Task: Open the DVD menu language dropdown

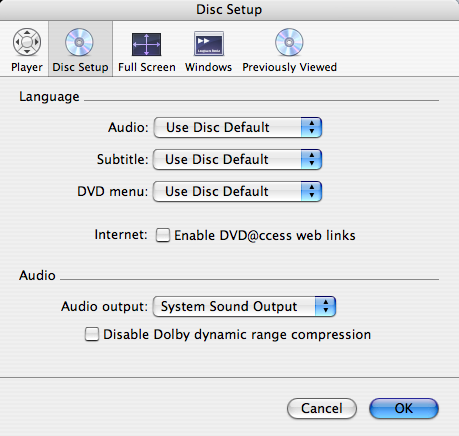Action: (237, 191)
